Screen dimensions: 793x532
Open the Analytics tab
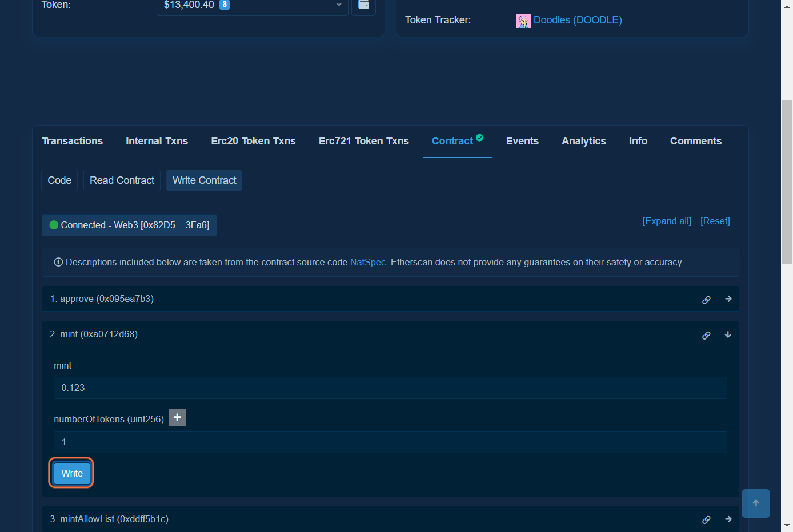[583, 141]
